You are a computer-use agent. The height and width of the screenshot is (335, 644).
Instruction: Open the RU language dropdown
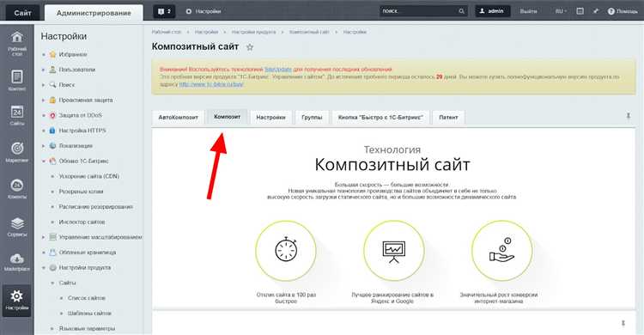click(x=561, y=11)
